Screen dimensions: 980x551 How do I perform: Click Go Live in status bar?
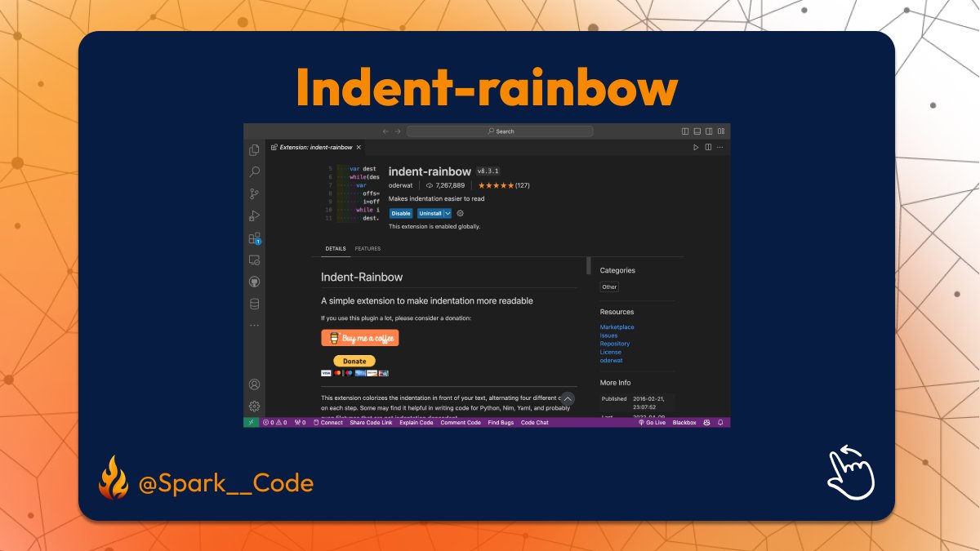tap(652, 423)
